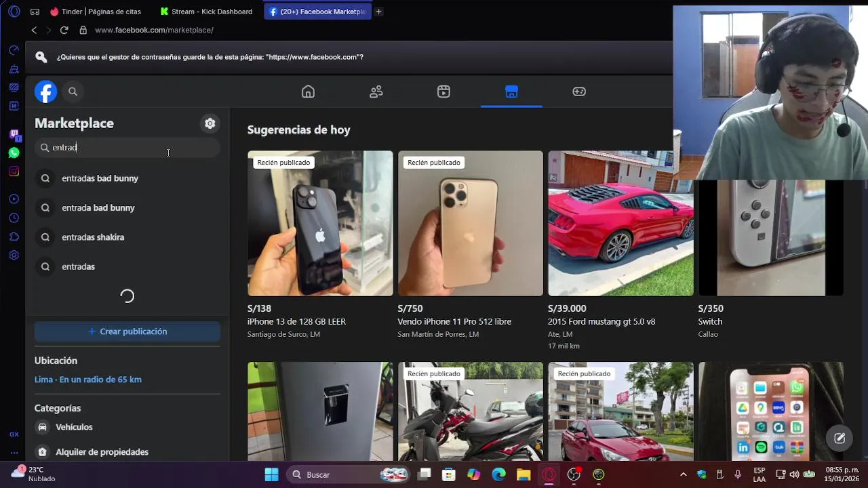Open the motorcycle listing thumbnail
868x488 pixels.
point(471,411)
